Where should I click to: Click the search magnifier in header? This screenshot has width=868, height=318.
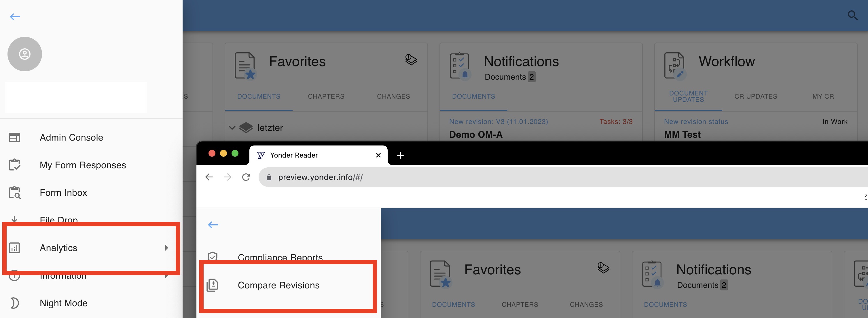852,16
